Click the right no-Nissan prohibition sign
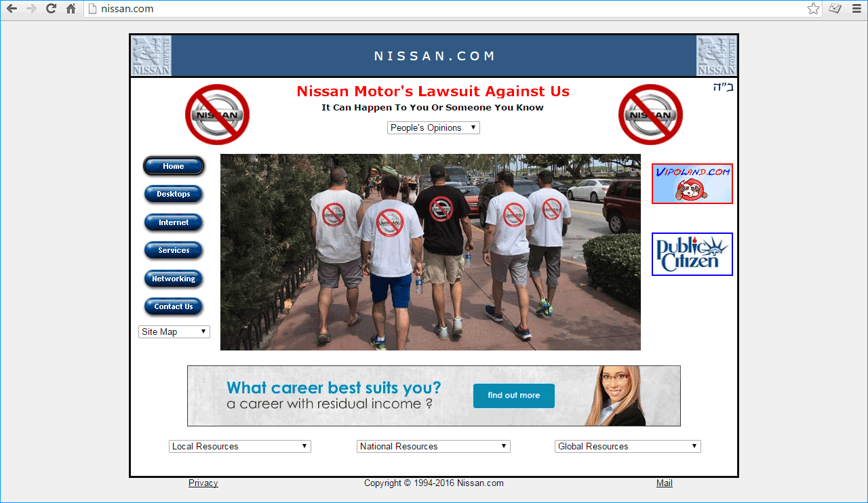 [x=650, y=115]
